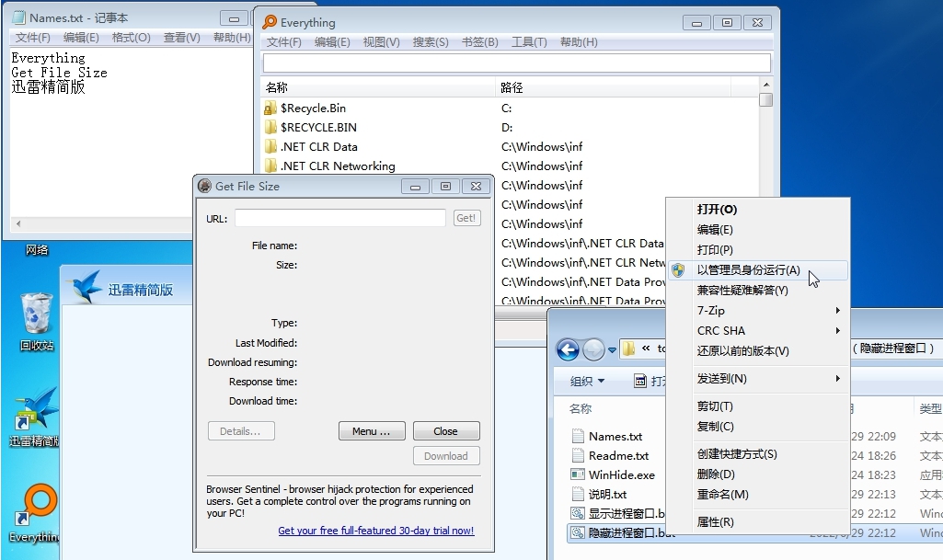Choose 删除(D) in context menu
Viewport: 943px width, 560px height.
pos(759,474)
